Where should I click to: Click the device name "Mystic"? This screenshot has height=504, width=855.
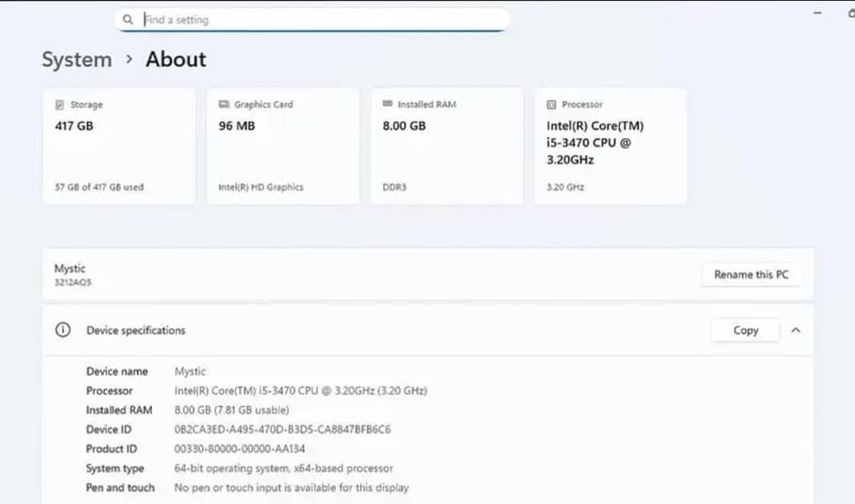point(69,268)
